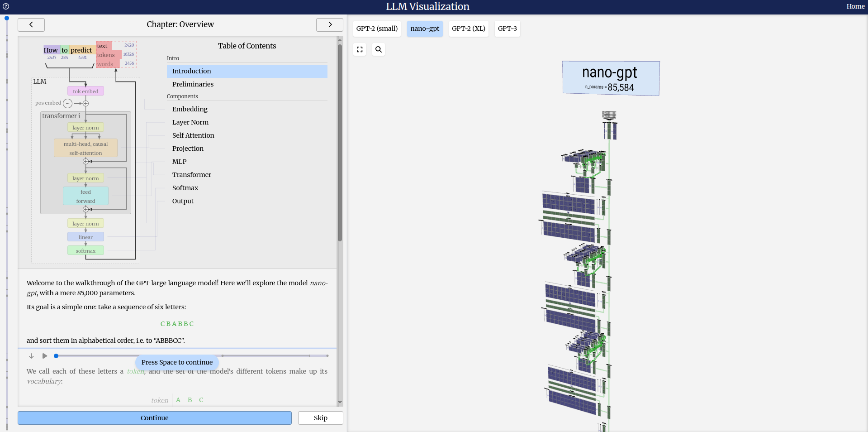Screen dimensions: 868x432
Task: Click 'Chapter: Overview' heading
Action: (x=180, y=24)
